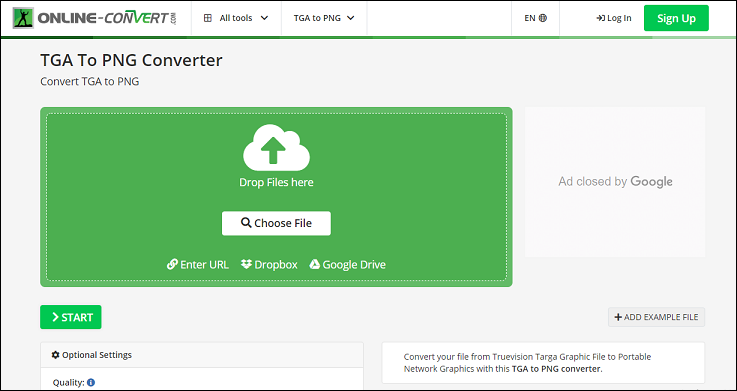Image resolution: width=737 pixels, height=391 pixels.
Task: Click the green START button
Action: (71, 317)
